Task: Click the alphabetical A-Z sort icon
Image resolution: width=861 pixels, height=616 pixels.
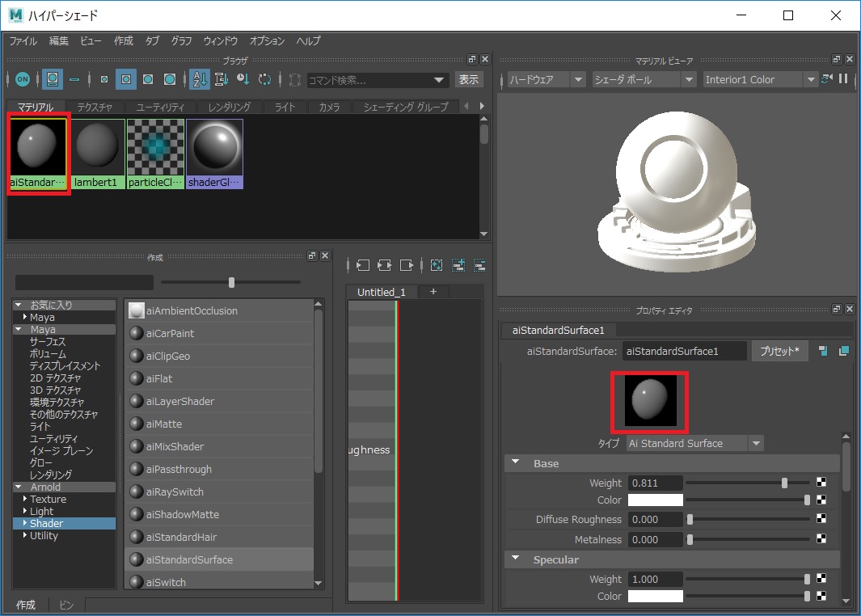Action: (200, 79)
